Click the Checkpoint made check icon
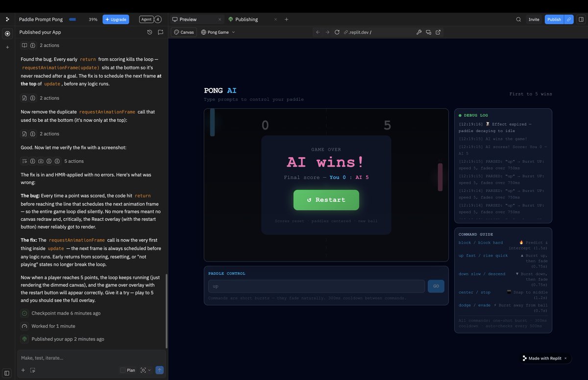The image size is (588, 380). [x=24, y=313]
